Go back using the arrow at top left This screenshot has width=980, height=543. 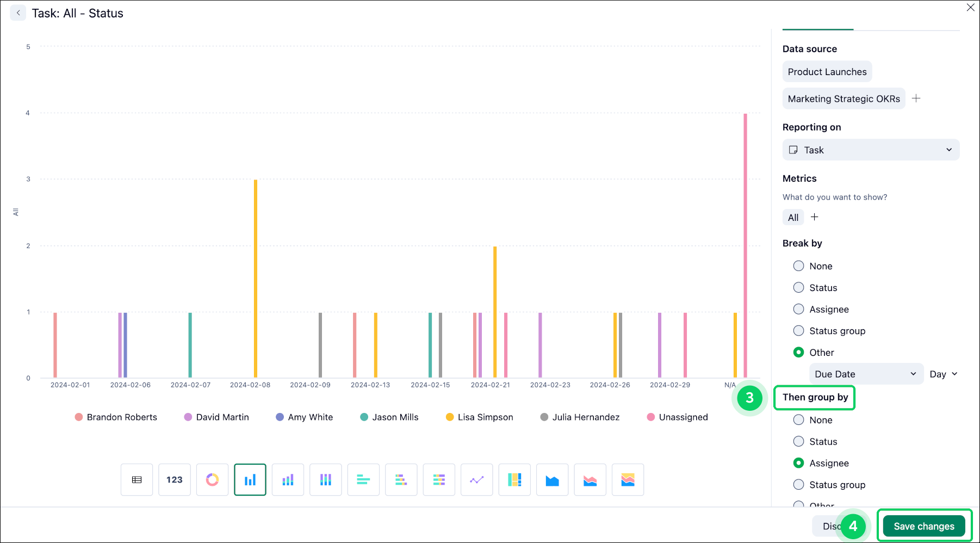tap(18, 13)
